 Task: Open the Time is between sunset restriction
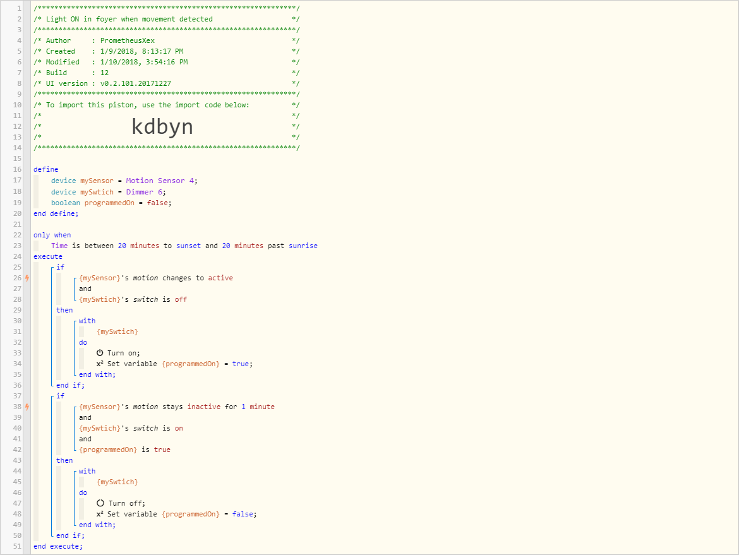(184, 246)
